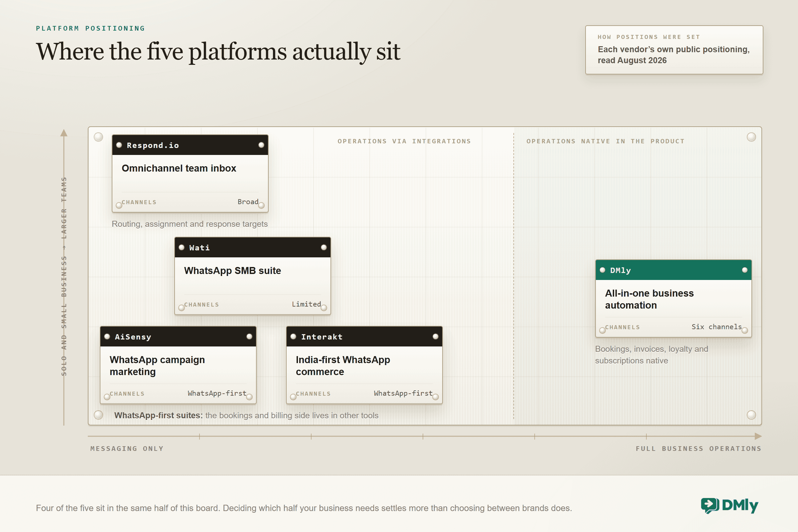798x532 pixels.
Task: Click the "Omnichannel team inbox" title
Action: click(179, 168)
